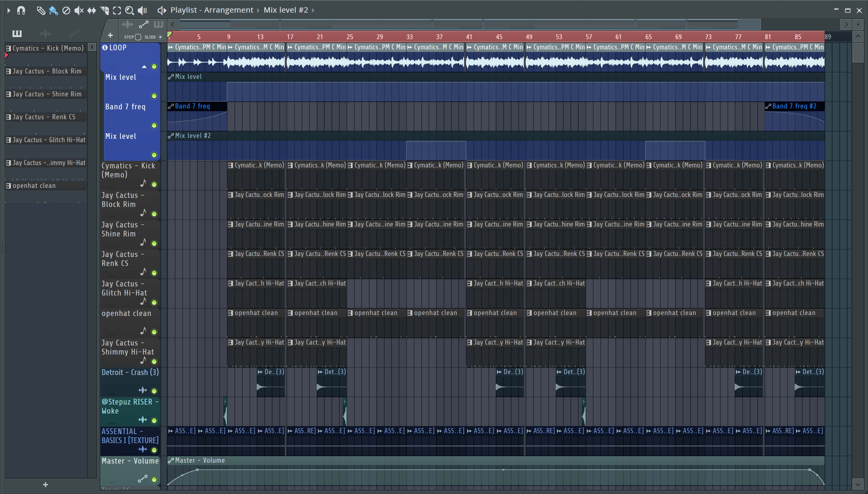The width and height of the screenshot is (868, 494).
Task: Click the note icon on openhat clean track
Action: pyautogui.click(x=143, y=331)
